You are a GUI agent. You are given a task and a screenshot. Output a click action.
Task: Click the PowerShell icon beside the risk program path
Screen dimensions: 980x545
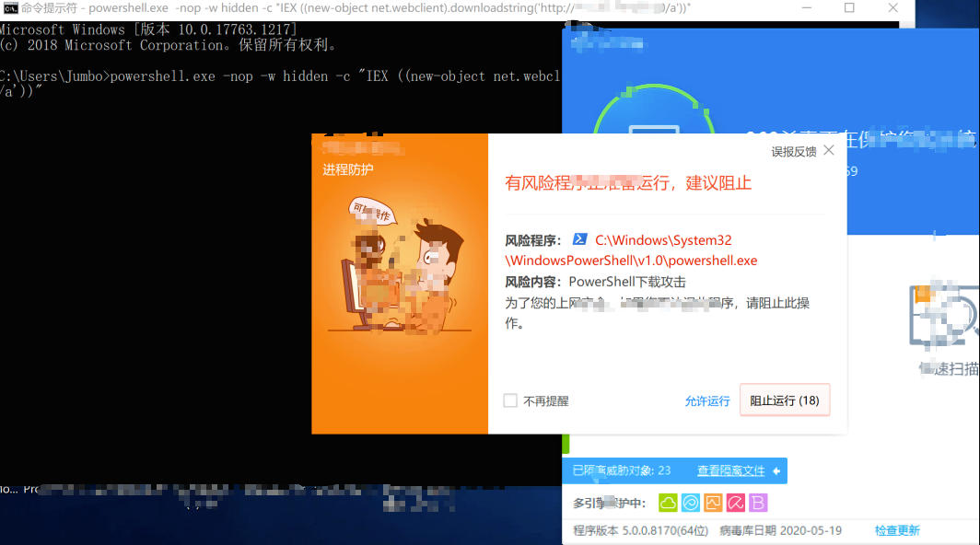click(579, 240)
